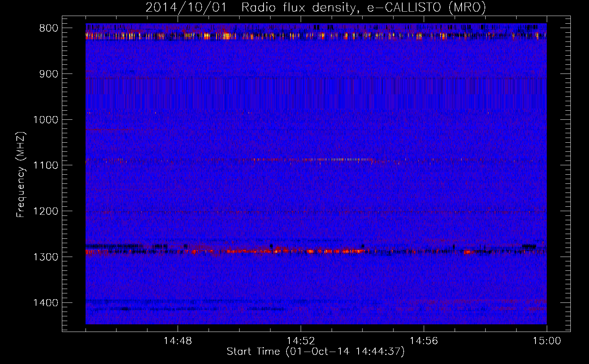This screenshot has height=364, width=589.
Task: Click the plot title '2014/10/01 Radio flux density, e-CALLISTO (MRO)'
Action: 316,8
